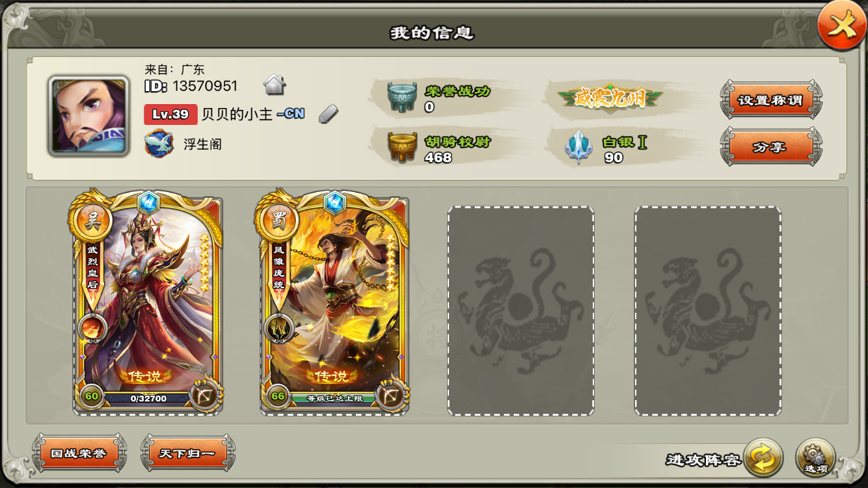Click the first empty hero slot

click(x=521, y=311)
